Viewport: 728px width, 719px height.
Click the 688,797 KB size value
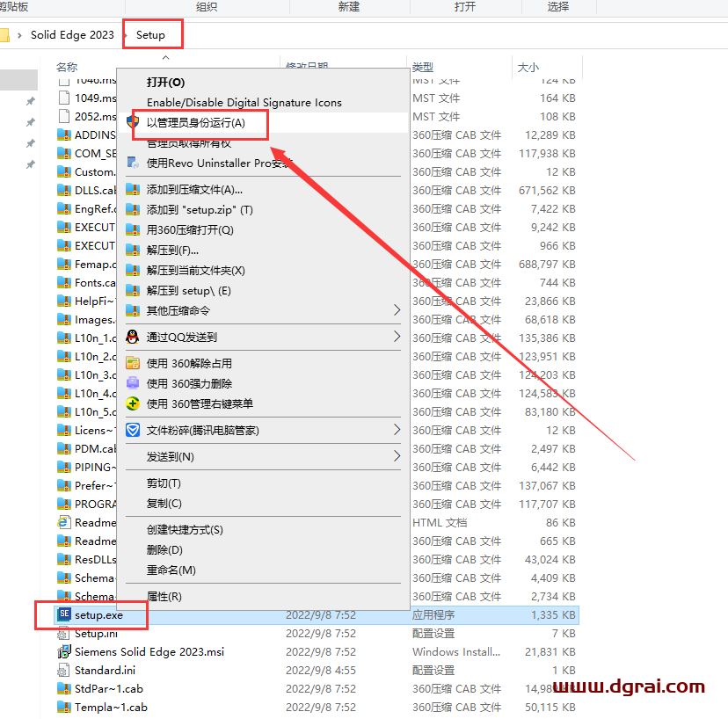tap(547, 264)
